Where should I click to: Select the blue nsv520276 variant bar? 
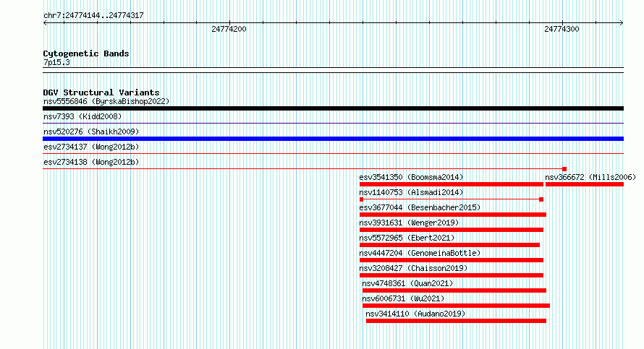[x=333, y=139]
